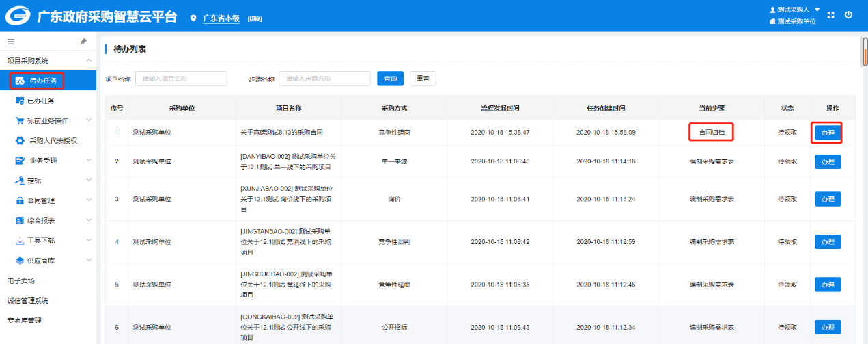Click the gear icon for 采购人代表授权

coord(20,141)
